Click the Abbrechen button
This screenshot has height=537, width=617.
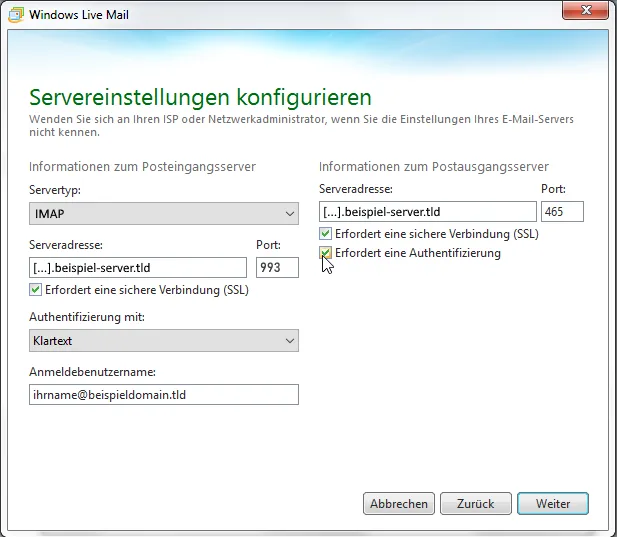pyautogui.click(x=399, y=504)
